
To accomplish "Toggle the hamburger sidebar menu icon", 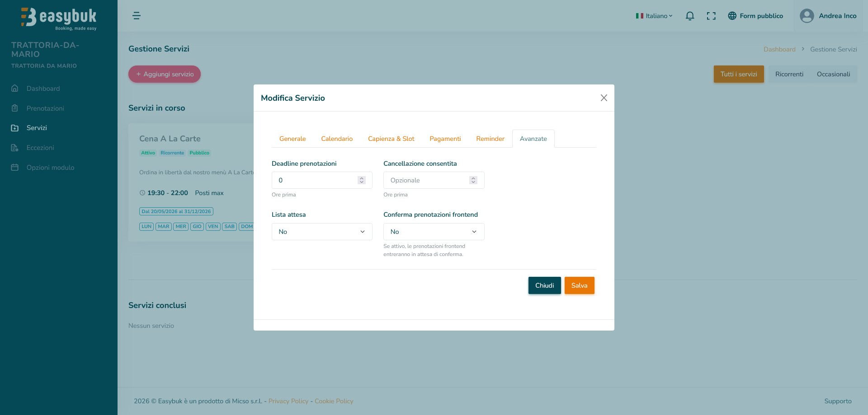I will [x=137, y=16].
